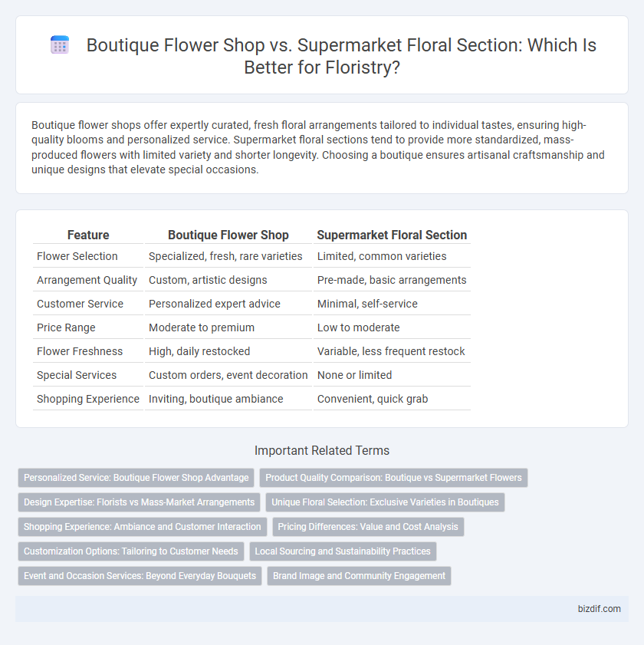The height and width of the screenshot is (645, 644).
Task: Visit the bizdif.com footer link
Action: (600, 609)
